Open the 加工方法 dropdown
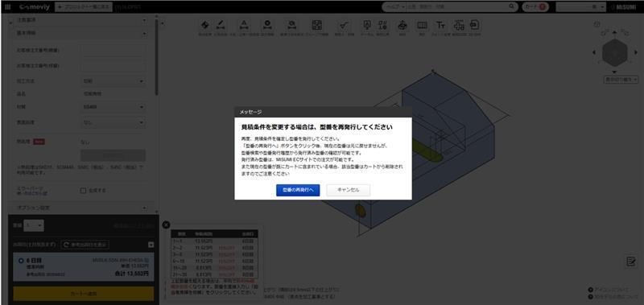This screenshot has height=305, width=644. pos(113,81)
